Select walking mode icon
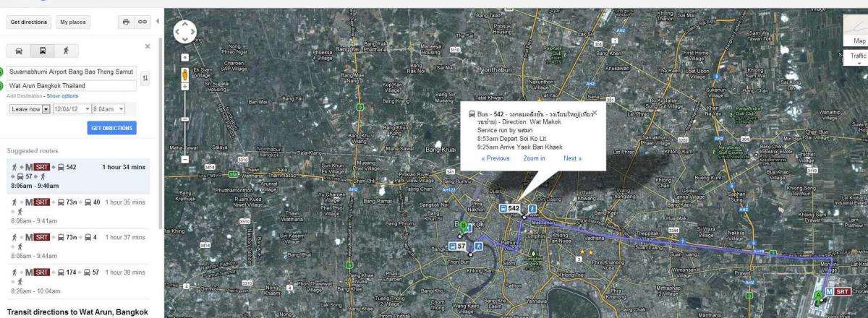This screenshot has height=318, width=868. (66, 51)
